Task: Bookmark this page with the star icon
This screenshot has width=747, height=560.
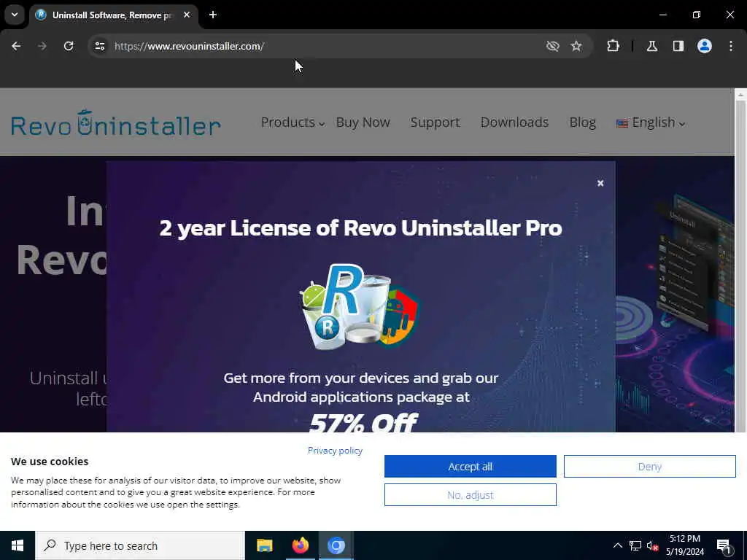Action: (x=576, y=46)
